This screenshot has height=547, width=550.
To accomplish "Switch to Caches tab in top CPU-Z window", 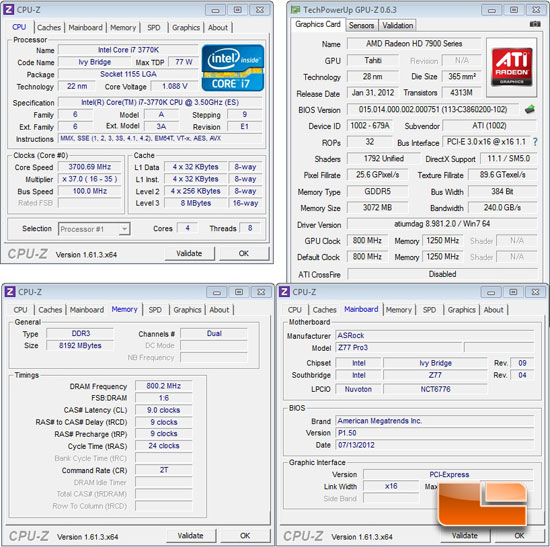I will point(49,27).
